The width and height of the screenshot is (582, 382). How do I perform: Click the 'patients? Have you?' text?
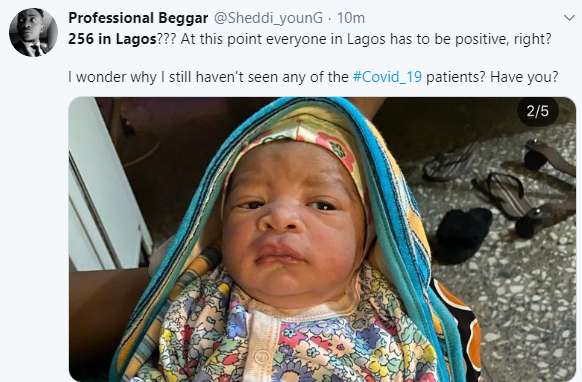coord(492,77)
